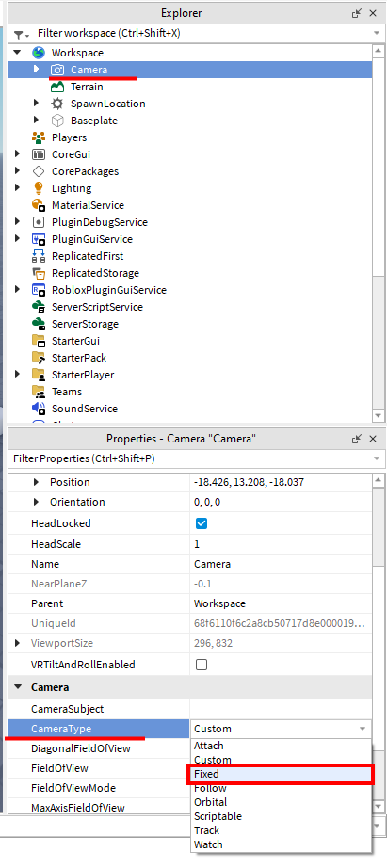Click the StarterPack folder icon
The height and width of the screenshot is (868, 387).
(x=39, y=358)
